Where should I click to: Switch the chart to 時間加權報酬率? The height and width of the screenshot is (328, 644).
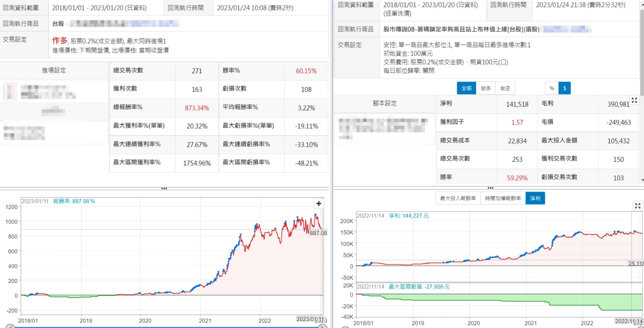click(503, 198)
